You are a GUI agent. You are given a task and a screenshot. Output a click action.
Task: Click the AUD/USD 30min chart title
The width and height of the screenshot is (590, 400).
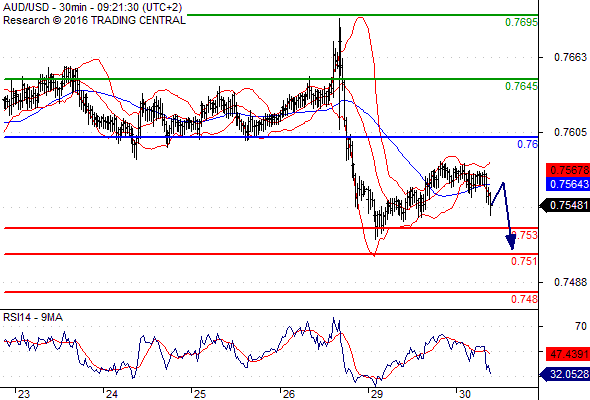pos(93,7)
